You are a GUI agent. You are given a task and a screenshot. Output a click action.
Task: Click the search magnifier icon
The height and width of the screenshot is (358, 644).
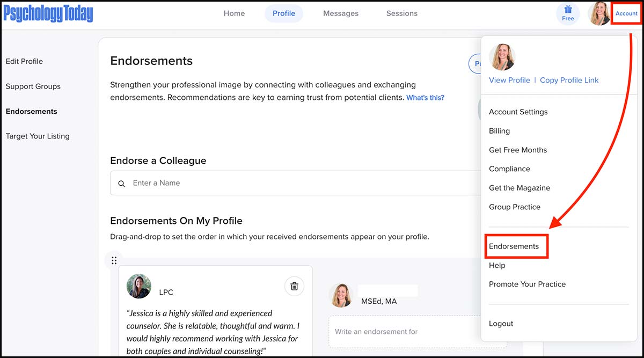coord(122,184)
